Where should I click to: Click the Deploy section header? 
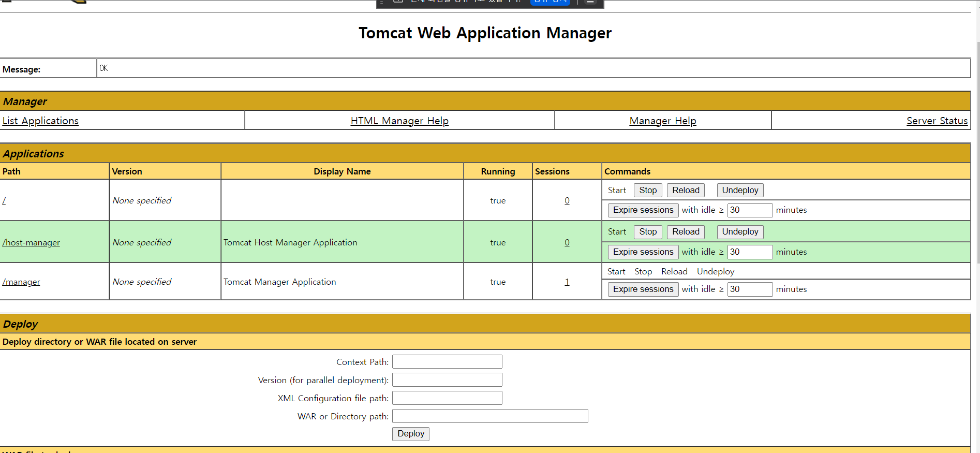tap(20, 324)
